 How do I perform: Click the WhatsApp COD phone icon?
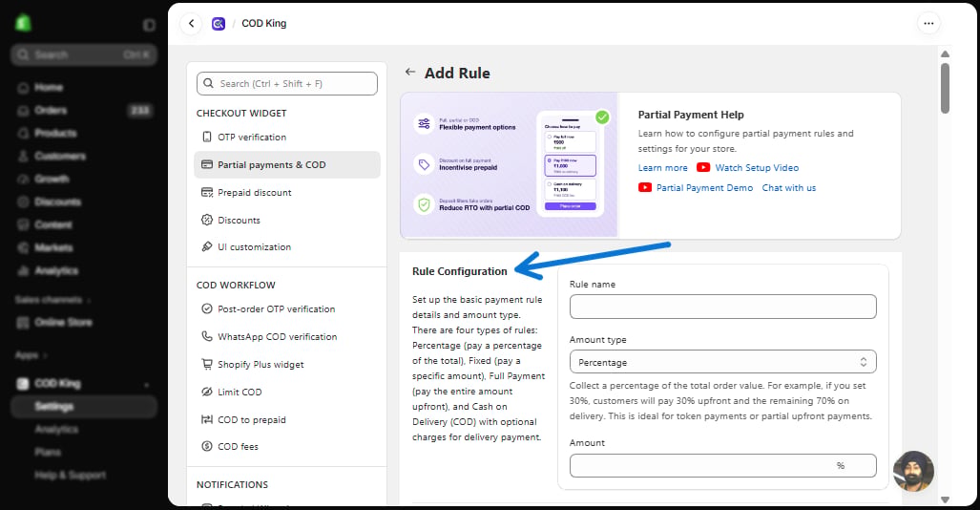click(x=207, y=336)
